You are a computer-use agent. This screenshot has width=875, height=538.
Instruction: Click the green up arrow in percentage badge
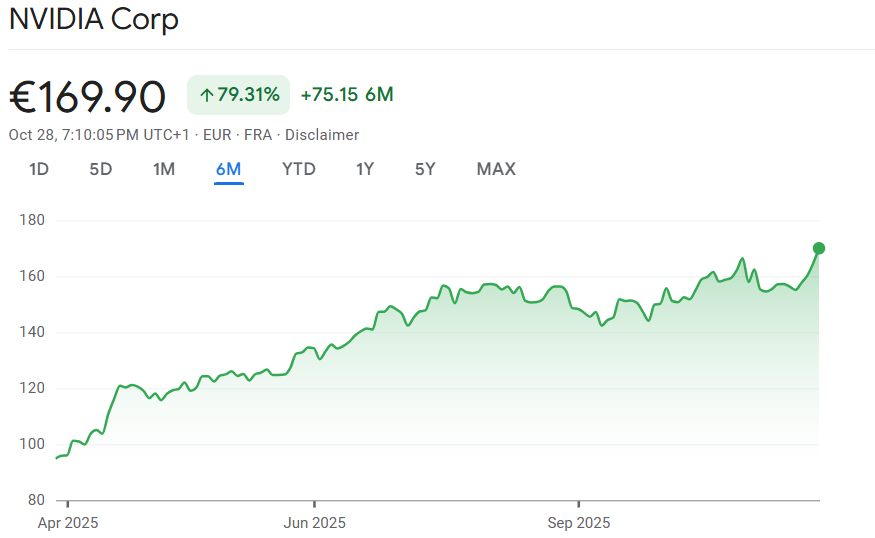tap(207, 95)
